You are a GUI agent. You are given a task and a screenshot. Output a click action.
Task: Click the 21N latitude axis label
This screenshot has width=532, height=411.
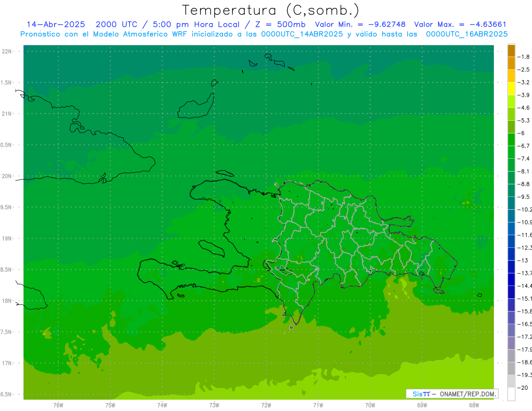point(8,114)
